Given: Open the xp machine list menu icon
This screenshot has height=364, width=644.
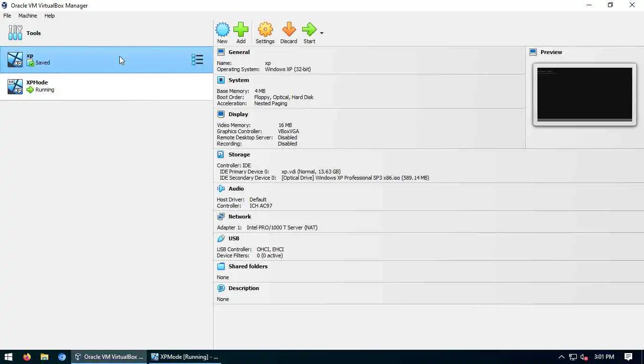Looking at the screenshot, I should click(x=197, y=60).
